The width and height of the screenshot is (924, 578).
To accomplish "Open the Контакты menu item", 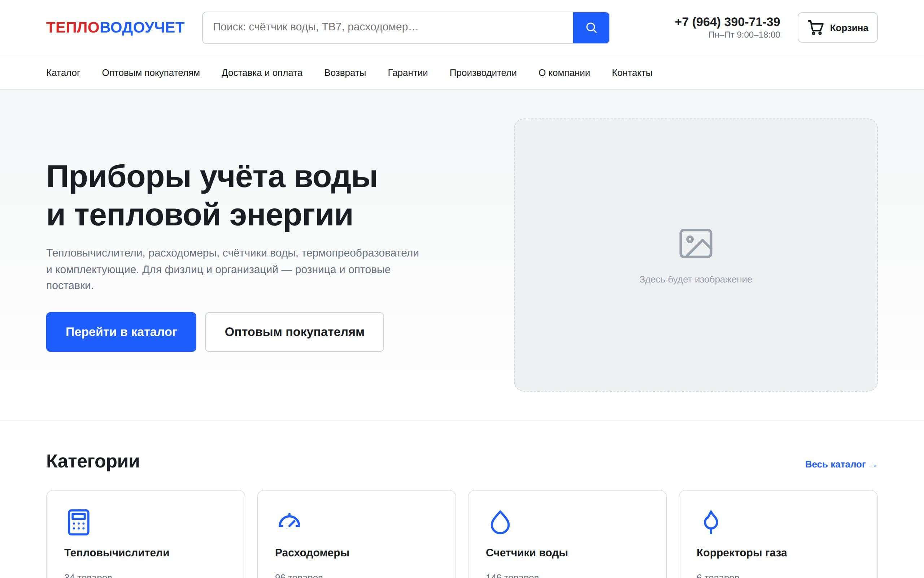I will 632,73.
